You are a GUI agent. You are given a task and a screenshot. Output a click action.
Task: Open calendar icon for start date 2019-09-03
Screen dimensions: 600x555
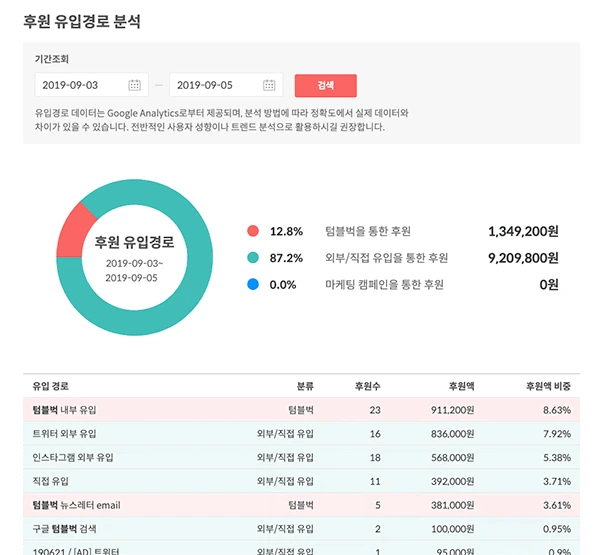[x=134, y=85]
